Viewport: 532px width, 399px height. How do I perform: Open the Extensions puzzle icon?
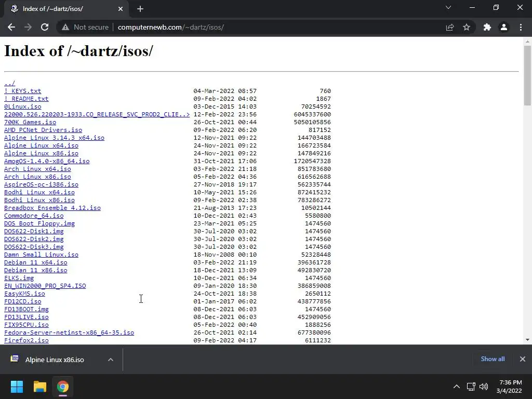487,27
